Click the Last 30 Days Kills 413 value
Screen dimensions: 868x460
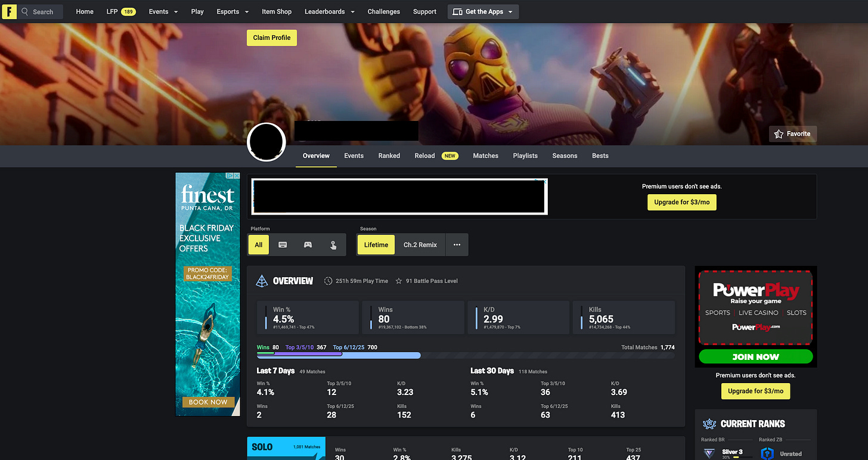pyautogui.click(x=618, y=415)
